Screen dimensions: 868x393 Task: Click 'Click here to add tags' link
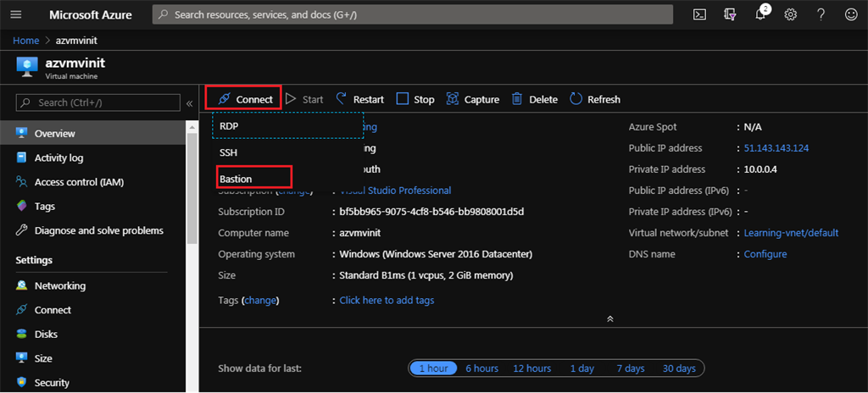(x=387, y=300)
